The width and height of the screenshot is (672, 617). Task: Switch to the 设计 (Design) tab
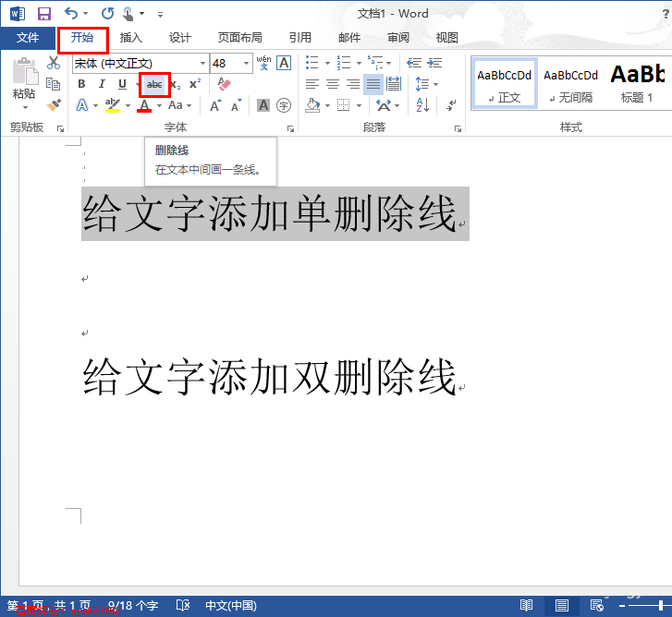point(179,38)
